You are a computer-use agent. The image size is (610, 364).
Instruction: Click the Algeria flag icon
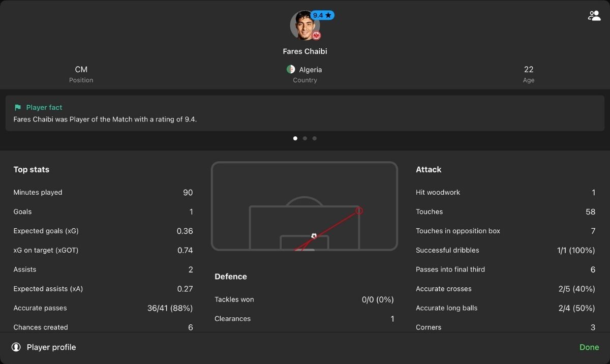[x=291, y=69]
